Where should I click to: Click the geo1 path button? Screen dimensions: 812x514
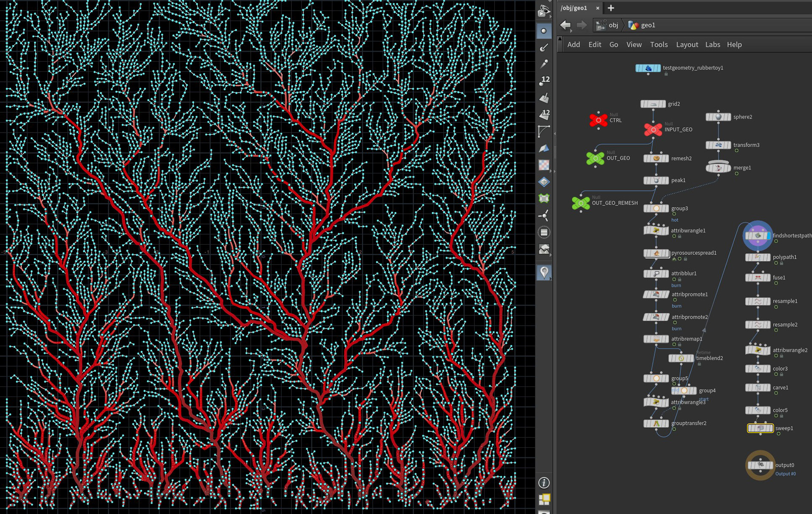pos(642,25)
